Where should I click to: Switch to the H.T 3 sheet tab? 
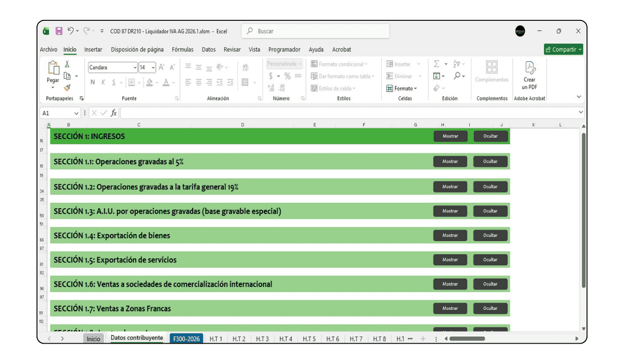[x=262, y=339]
